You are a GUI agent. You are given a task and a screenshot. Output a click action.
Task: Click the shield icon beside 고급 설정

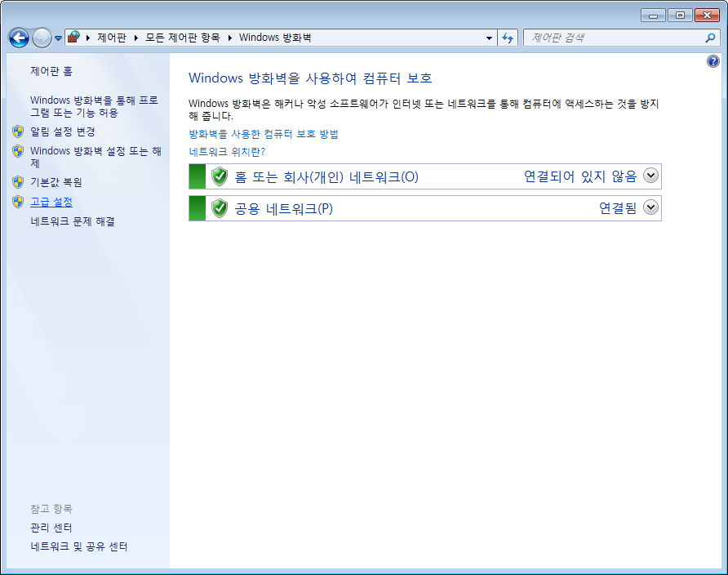pos(18,202)
